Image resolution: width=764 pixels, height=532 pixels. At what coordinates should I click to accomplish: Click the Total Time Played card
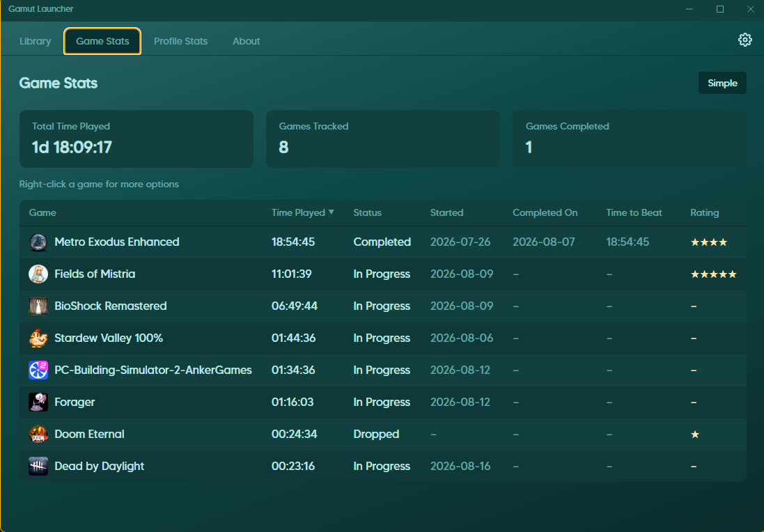tap(137, 139)
